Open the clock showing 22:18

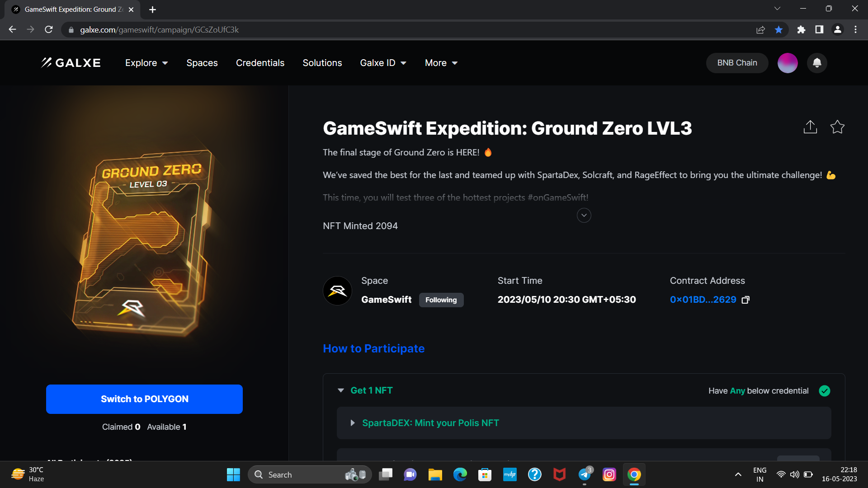pyautogui.click(x=840, y=474)
